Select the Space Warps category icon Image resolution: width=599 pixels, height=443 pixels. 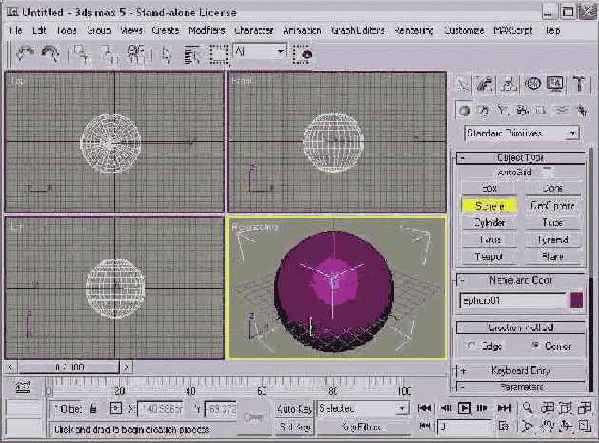click(562, 111)
